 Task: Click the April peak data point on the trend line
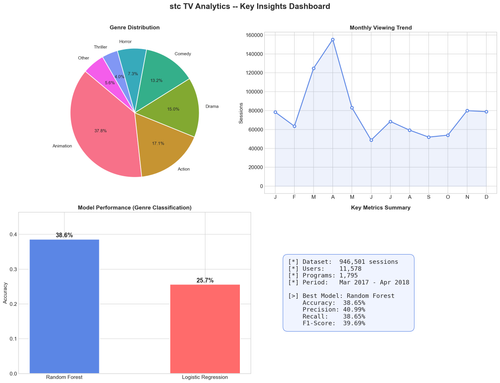(333, 40)
